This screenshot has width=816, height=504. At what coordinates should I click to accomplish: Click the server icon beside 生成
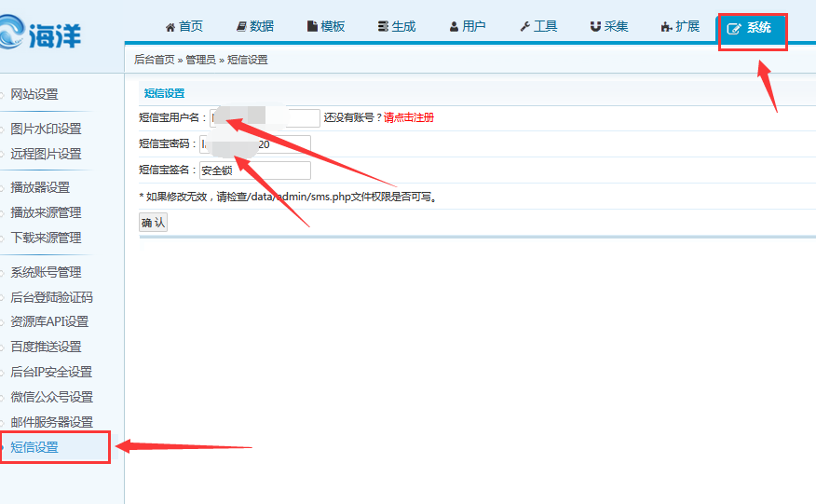383,27
